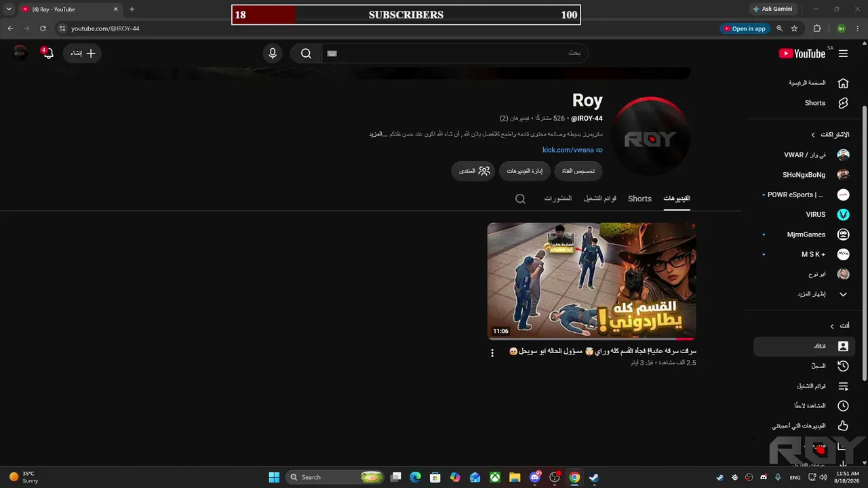The width and height of the screenshot is (868, 488).
Task: Open your channel (قناتك) in the sidebar
Action: pyautogui.click(x=805, y=346)
